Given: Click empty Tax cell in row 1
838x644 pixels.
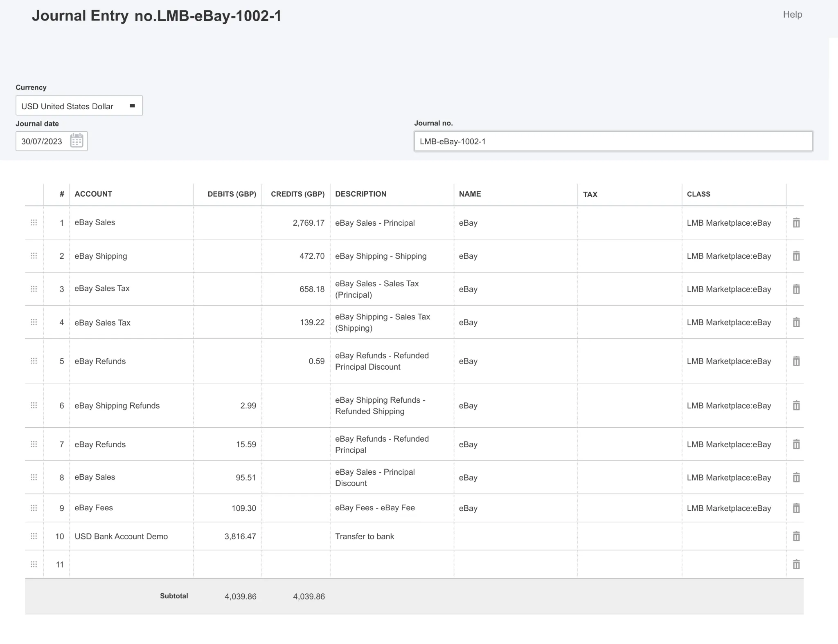Looking at the screenshot, I should pyautogui.click(x=630, y=223).
